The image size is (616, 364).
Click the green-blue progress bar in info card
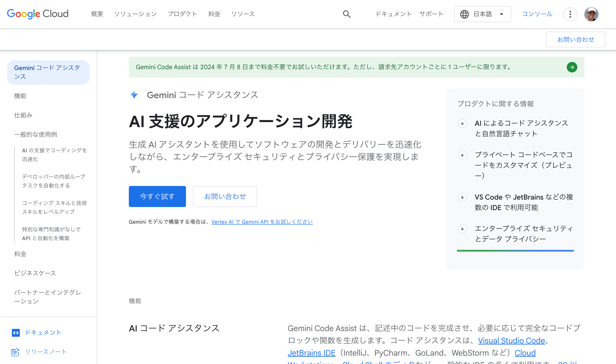[x=515, y=251]
